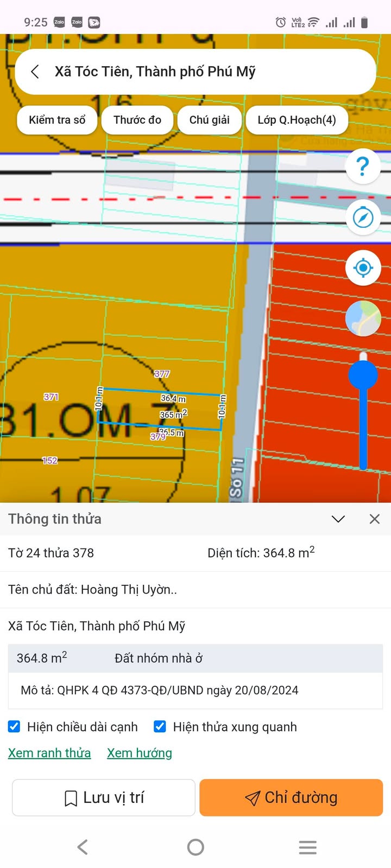Center map on my current location
Viewport: 391px width, 868px height.
point(363,268)
